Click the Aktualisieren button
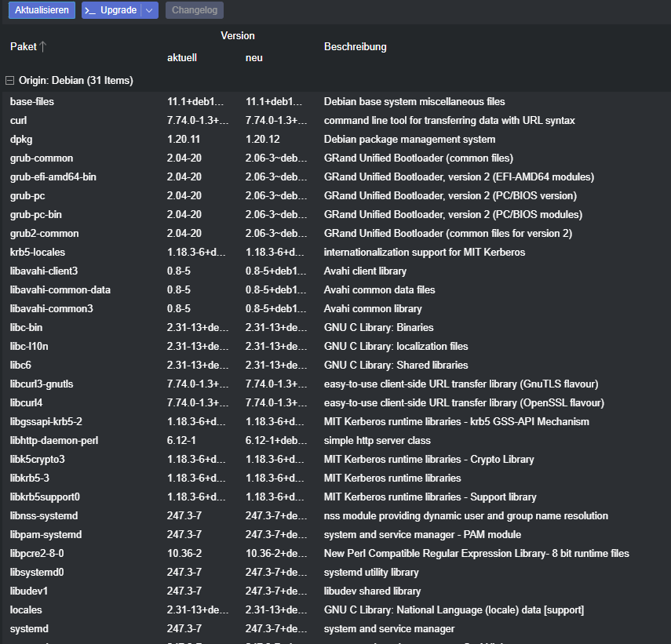671x644 pixels. click(42, 10)
